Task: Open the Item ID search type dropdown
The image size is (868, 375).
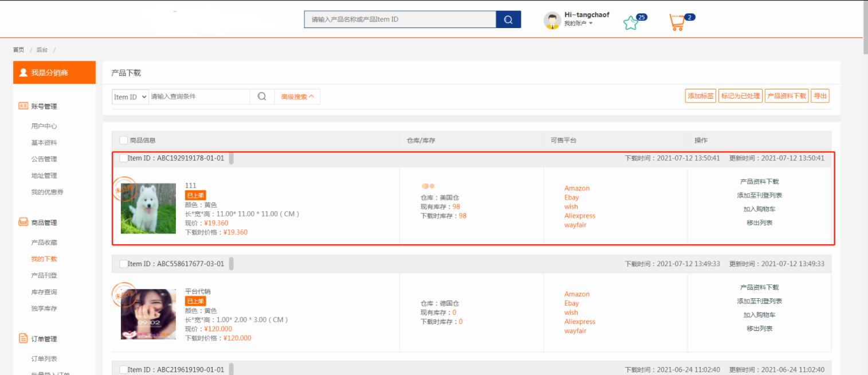Action: coord(130,97)
